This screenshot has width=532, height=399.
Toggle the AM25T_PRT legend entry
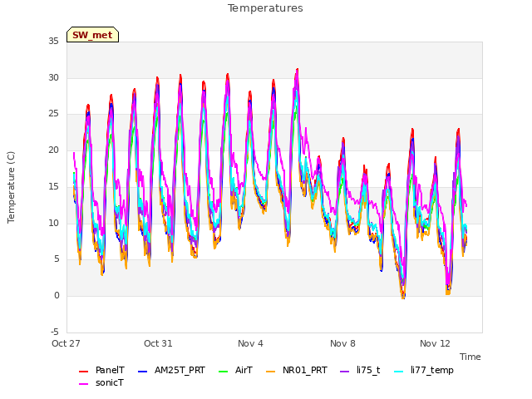click(x=172, y=370)
